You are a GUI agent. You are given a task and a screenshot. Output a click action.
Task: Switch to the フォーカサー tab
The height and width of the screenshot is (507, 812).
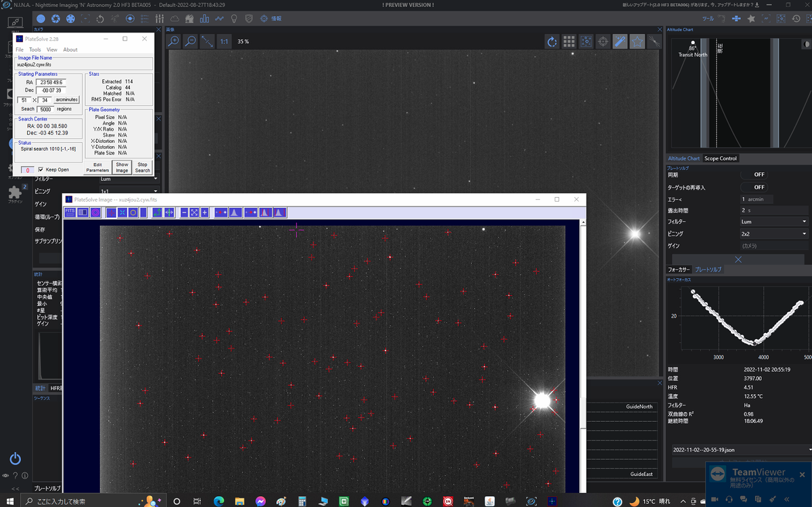[x=679, y=269]
